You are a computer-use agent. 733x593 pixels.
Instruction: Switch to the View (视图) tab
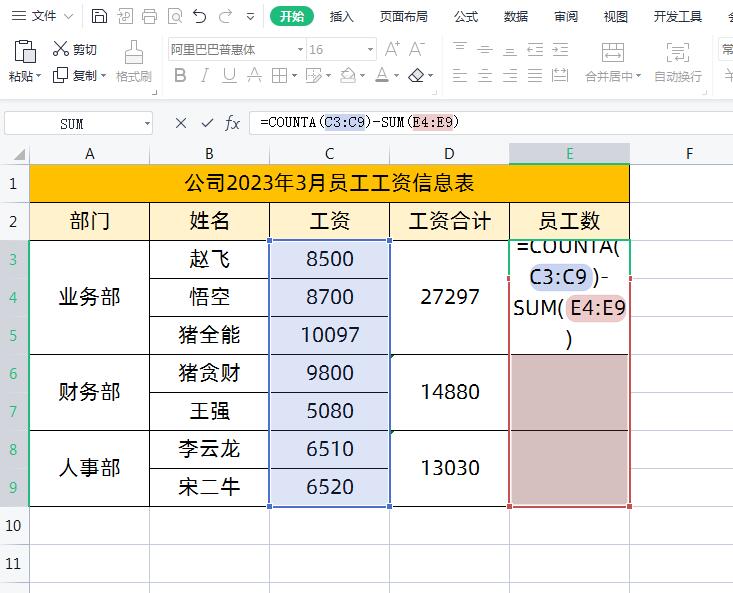(x=615, y=17)
